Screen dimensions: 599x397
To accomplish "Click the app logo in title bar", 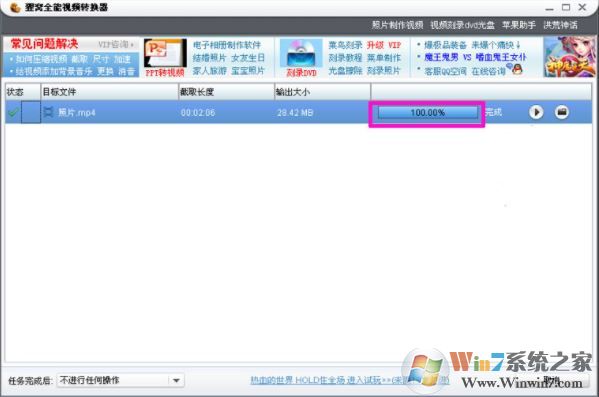I will [15, 7].
